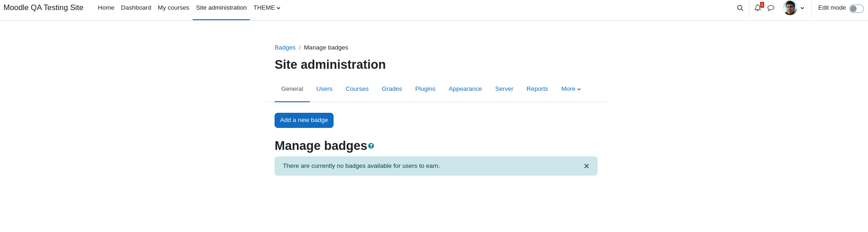The image size is (868, 232).
Task: Open notifications bell icon
Action: [x=758, y=8]
